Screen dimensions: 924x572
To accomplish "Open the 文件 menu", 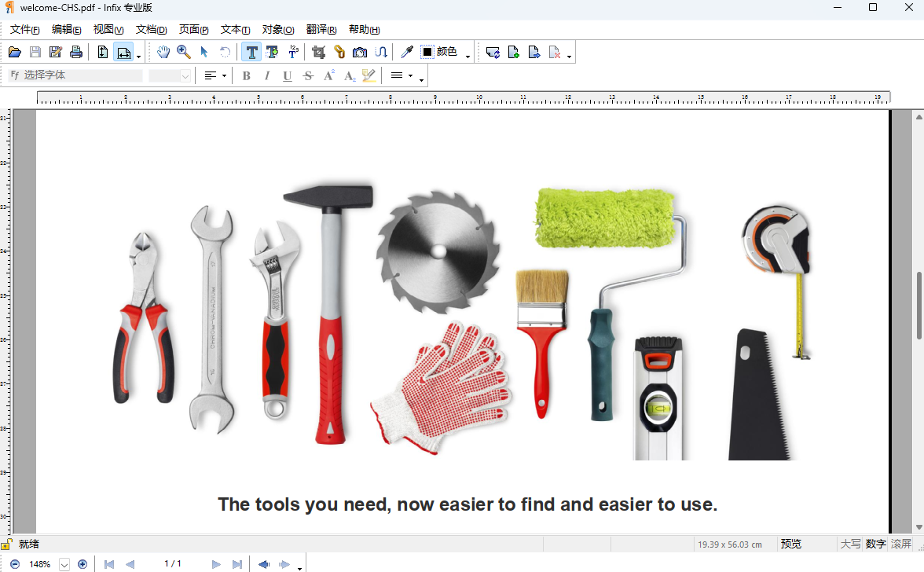I will pyautogui.click(x=24, y=29).
